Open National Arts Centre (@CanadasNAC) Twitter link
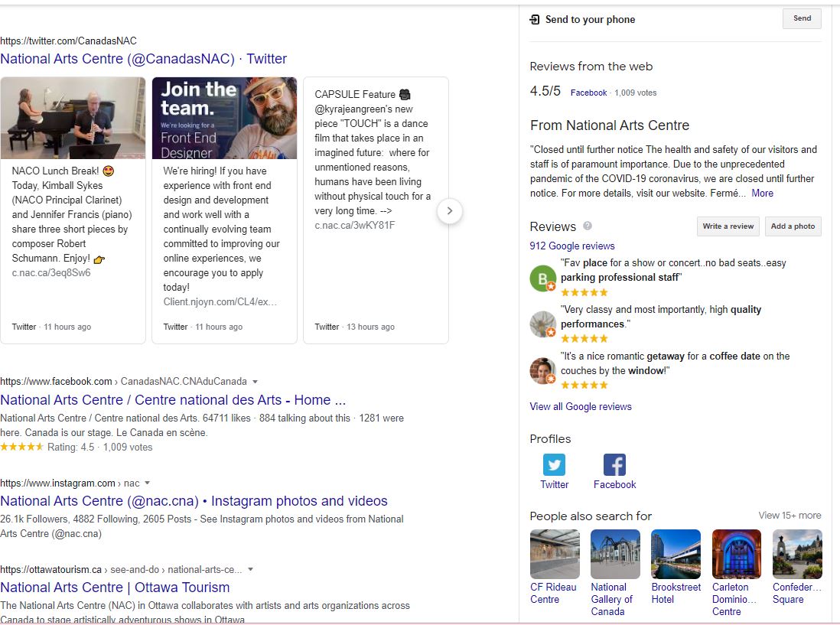The width and height of the screenshot is (840, 625). click(x=143, y=59)
